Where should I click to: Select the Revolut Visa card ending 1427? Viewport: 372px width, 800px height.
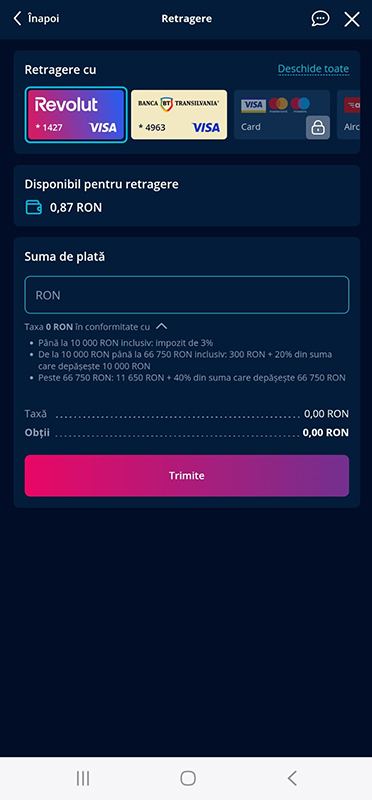76,115
